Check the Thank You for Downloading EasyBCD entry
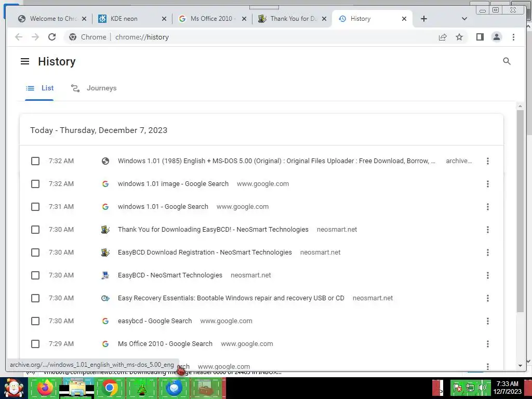The height and width of the screenshot is (399, 532). tap(35, 230)
